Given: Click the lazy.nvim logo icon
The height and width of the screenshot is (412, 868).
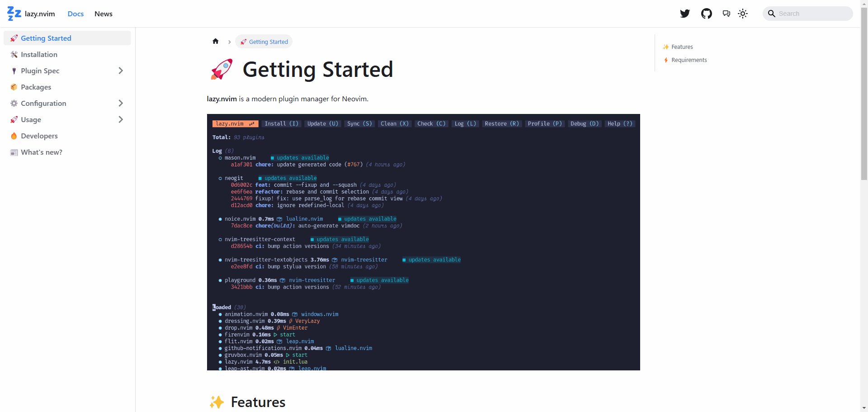Looking at the screenshot, I should pos(14,14).
